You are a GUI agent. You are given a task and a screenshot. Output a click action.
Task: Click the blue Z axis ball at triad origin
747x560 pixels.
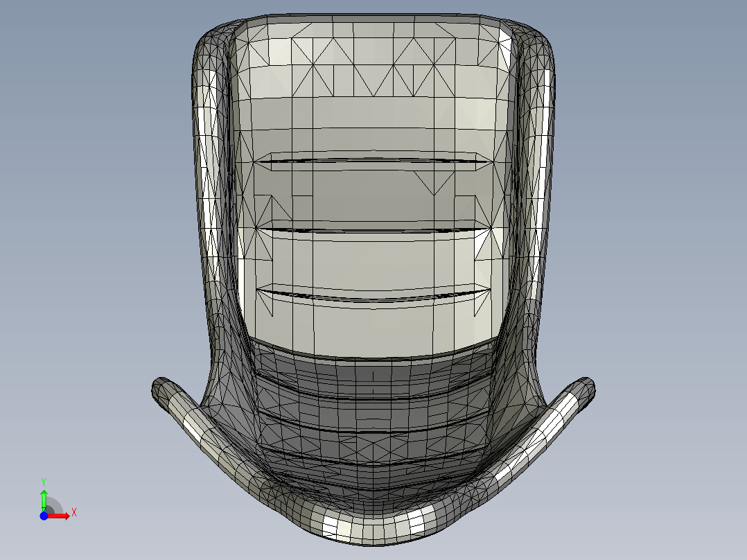(x=44, y=516)
